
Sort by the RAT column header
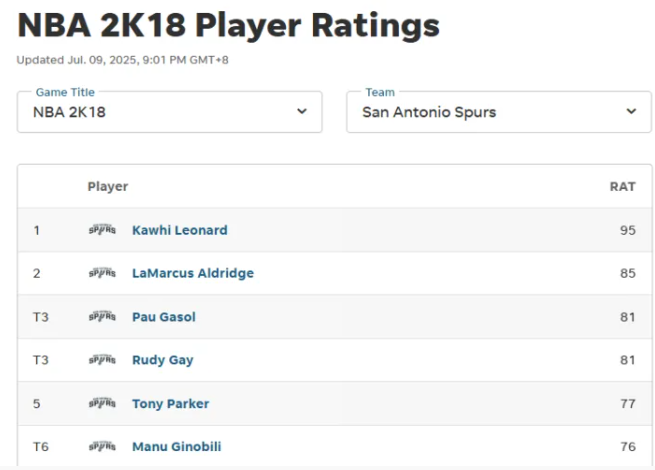[622, 187]
